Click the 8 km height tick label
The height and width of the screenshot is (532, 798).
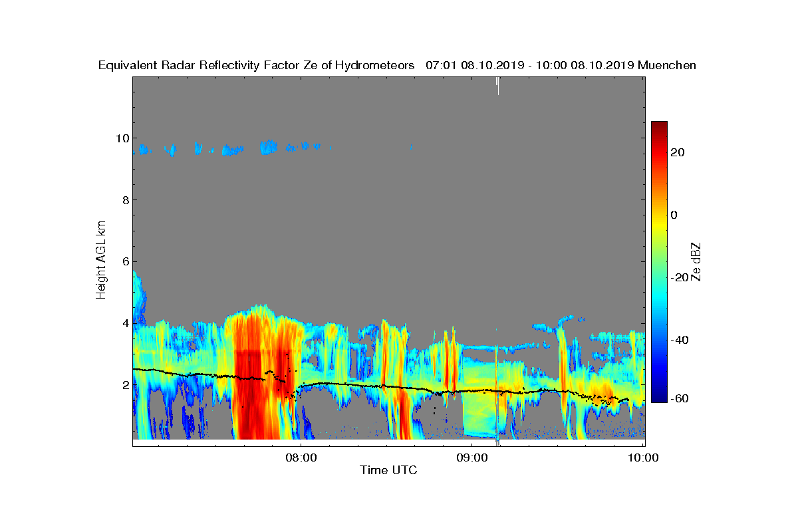pos(124,199)
